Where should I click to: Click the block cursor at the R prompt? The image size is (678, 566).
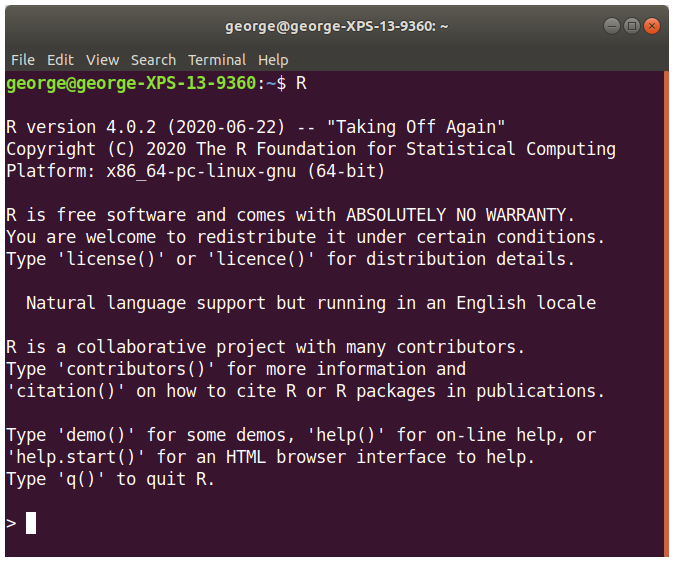[x=31, y=523]
